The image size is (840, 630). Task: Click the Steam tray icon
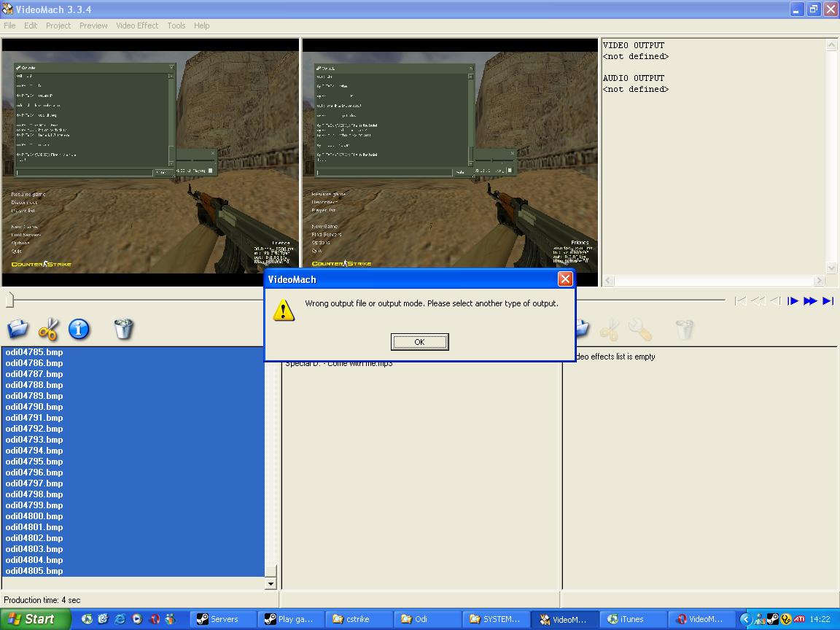pos(772,619)
